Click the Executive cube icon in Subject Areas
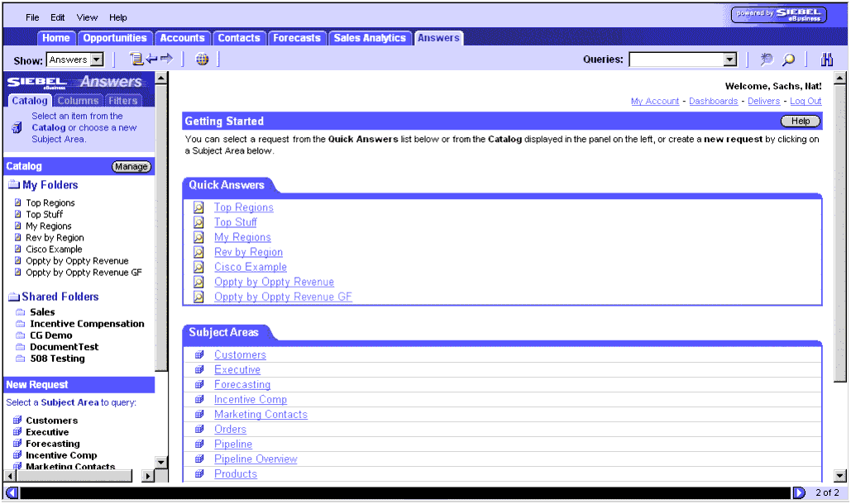Image resolution: width=851 pixels, height=504 pixels. (x=199, y=369)
